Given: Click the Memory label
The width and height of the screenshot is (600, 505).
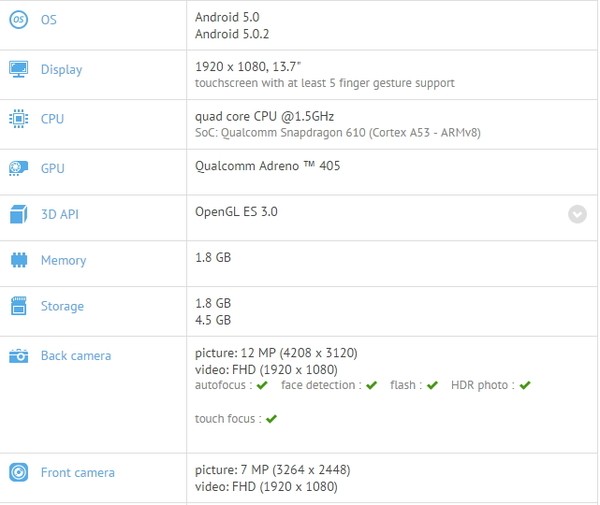Looking at the screenshot, I should (63, 260).
